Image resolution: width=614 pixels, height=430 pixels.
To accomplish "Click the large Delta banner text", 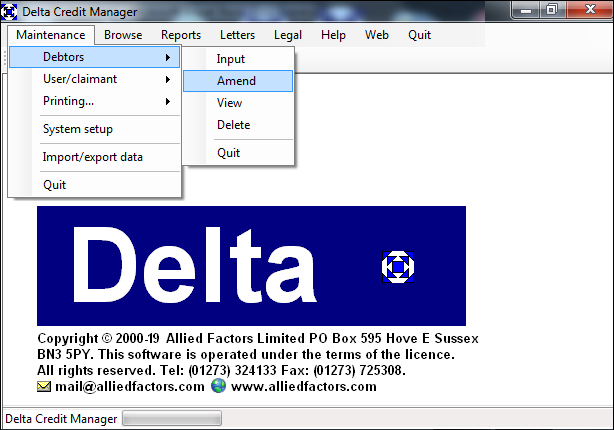I will [x=195, y=265].
